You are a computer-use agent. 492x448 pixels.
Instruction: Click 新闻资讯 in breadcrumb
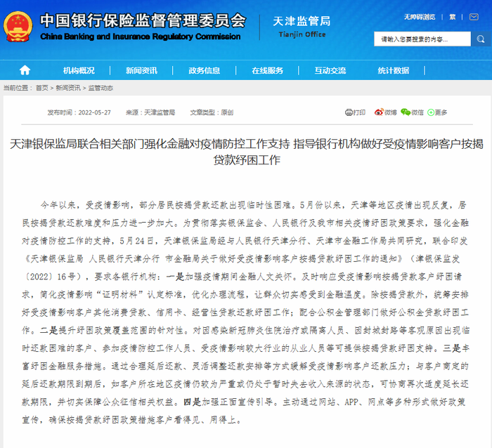[x=68, y=88]
